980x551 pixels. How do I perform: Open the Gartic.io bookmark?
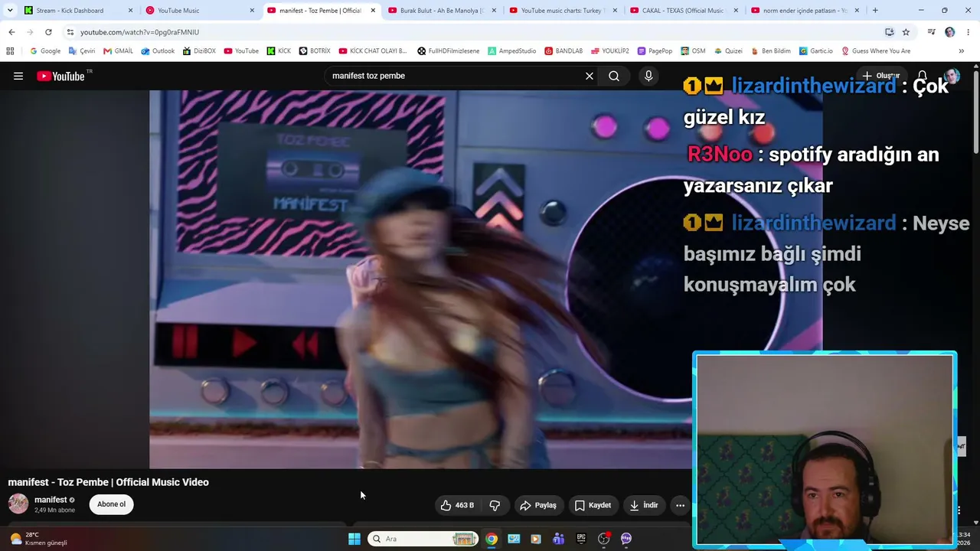816,51
